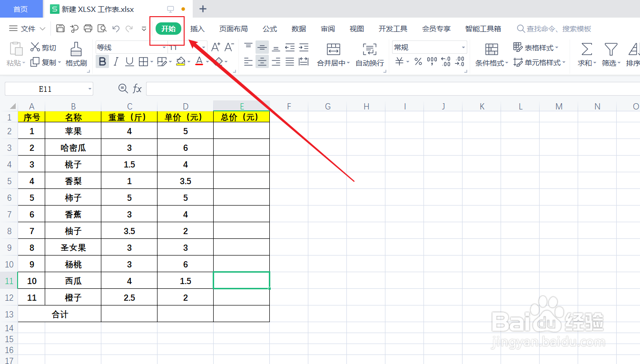Switch to the 插入 ribbon tab
This screenshot has width=640, height=364.
click(197, 29)
